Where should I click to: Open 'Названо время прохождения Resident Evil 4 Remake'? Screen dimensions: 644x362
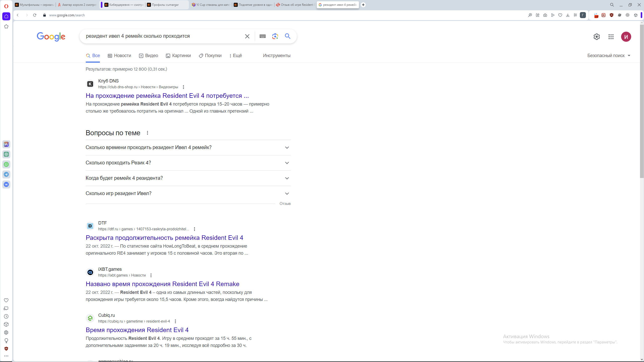pos(163,284)
